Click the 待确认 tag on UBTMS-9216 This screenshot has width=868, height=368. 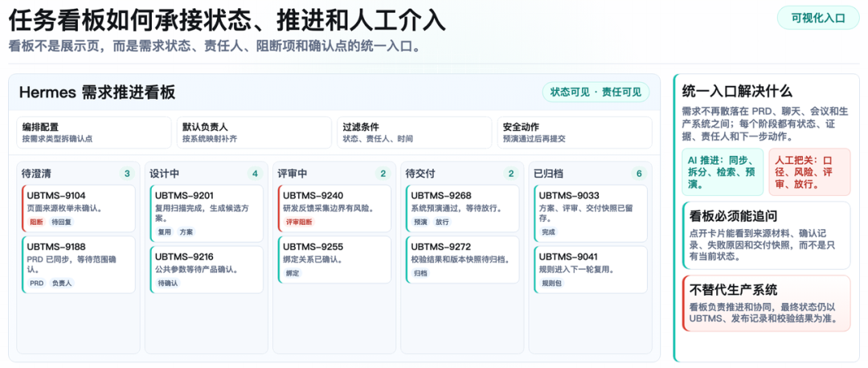[x=168, y=283]
